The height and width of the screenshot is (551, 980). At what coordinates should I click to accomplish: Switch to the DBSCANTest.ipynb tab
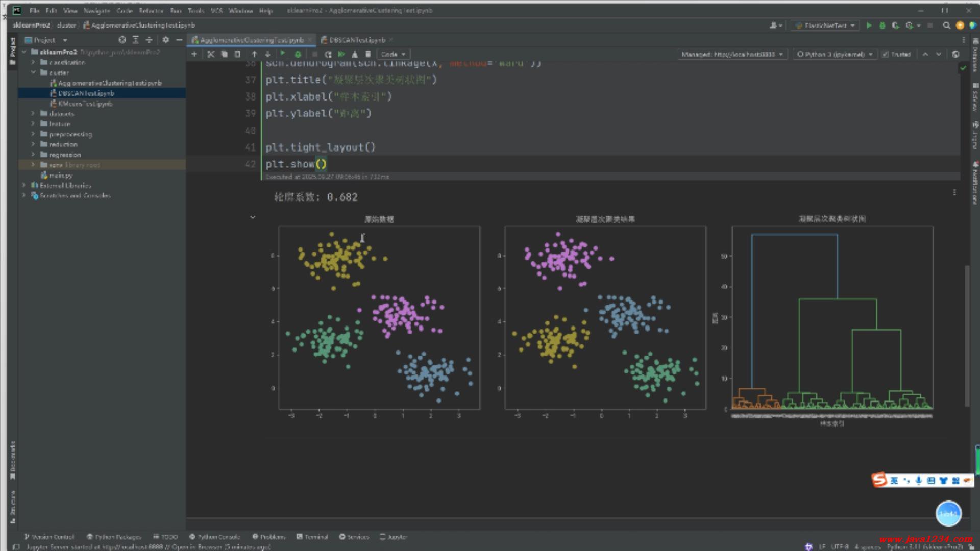pos(356,40)
